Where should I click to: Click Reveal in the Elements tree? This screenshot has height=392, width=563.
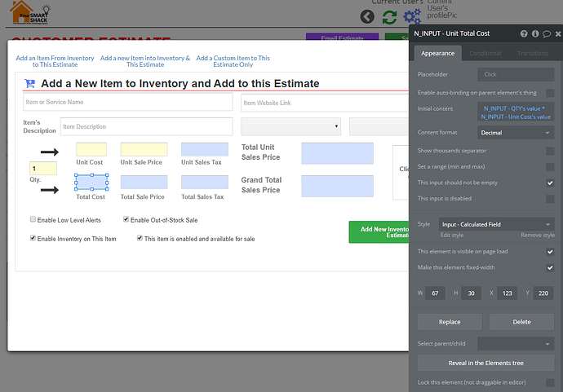tap(485, 363)
